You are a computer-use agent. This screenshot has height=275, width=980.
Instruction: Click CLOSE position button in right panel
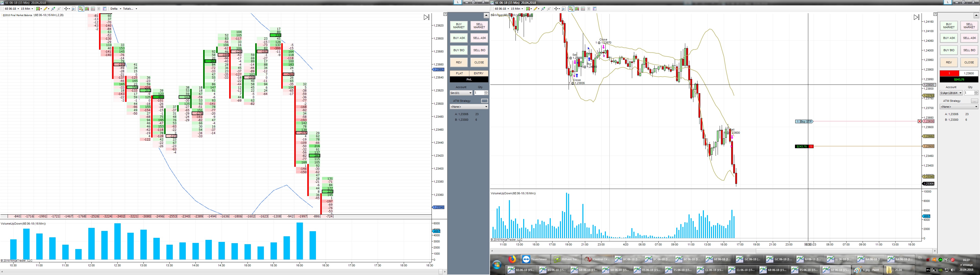pos(969,62)
